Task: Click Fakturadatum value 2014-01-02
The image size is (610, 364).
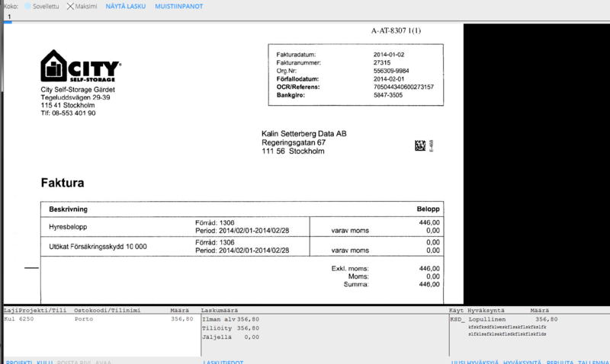Action: 389,55
